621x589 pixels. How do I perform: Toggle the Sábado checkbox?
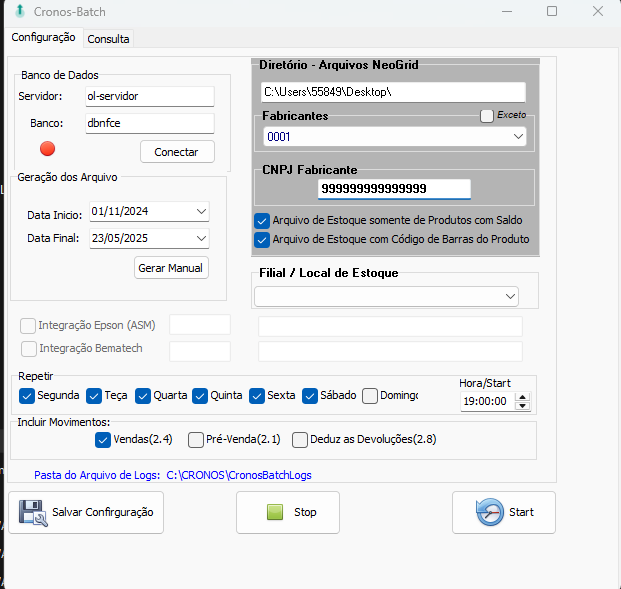click(310, 396)
